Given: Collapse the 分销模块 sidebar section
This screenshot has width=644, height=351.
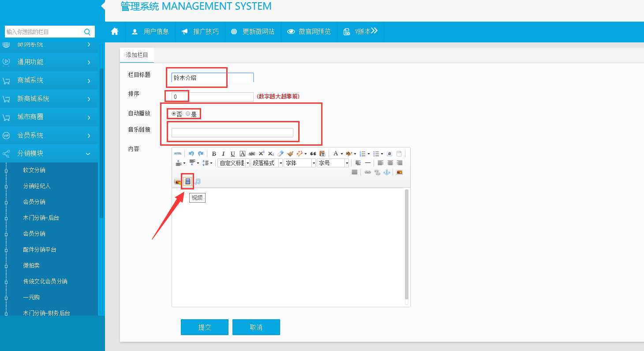Looking at the screenshot, I should click(49, 153).
